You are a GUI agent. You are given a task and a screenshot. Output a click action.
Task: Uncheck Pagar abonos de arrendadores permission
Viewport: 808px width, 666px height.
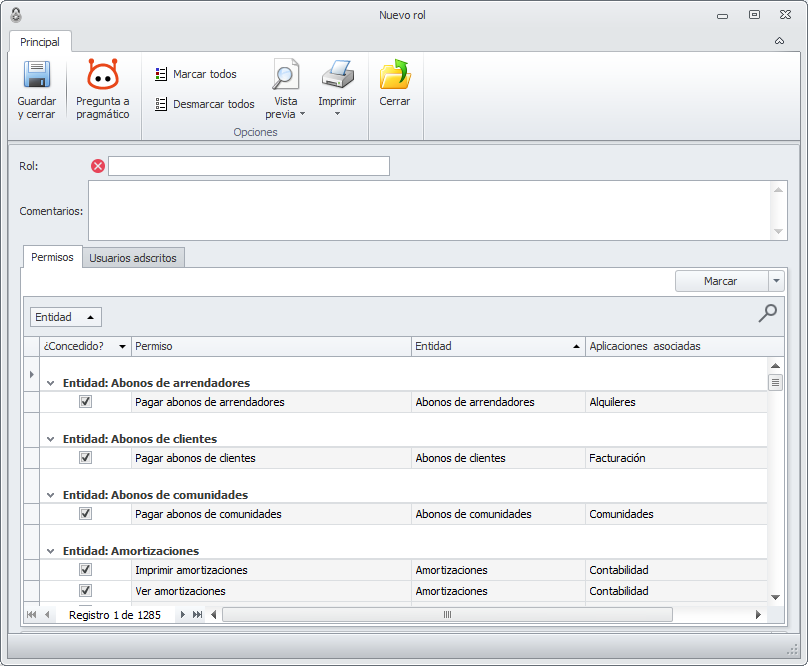85,402
